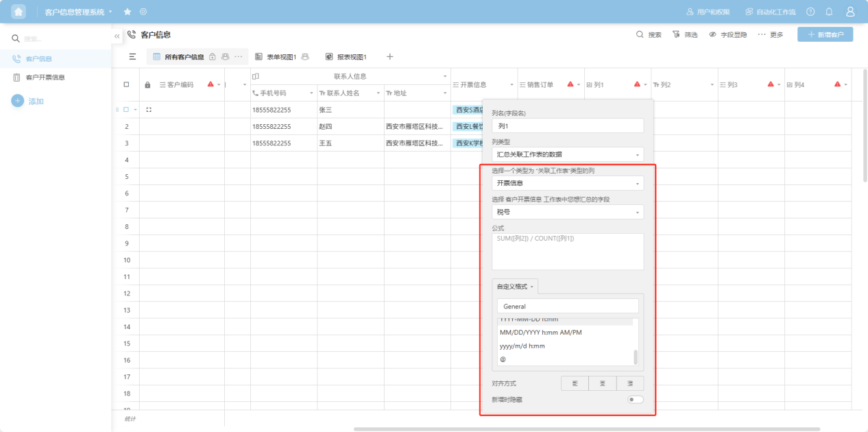868x432 pixels.
Task: Star the app as favorite
Action: click(128, 12)
